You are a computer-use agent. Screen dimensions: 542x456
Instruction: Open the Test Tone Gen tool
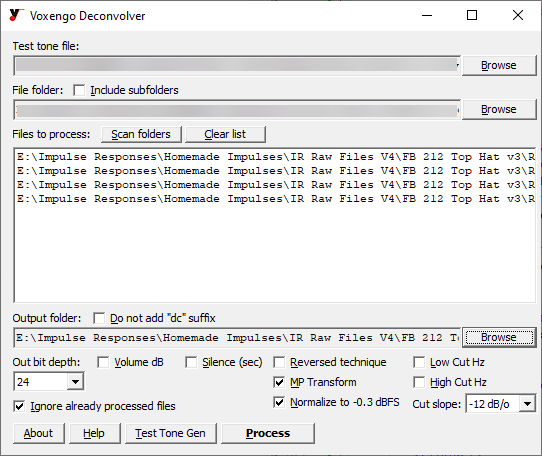[170, 433]
